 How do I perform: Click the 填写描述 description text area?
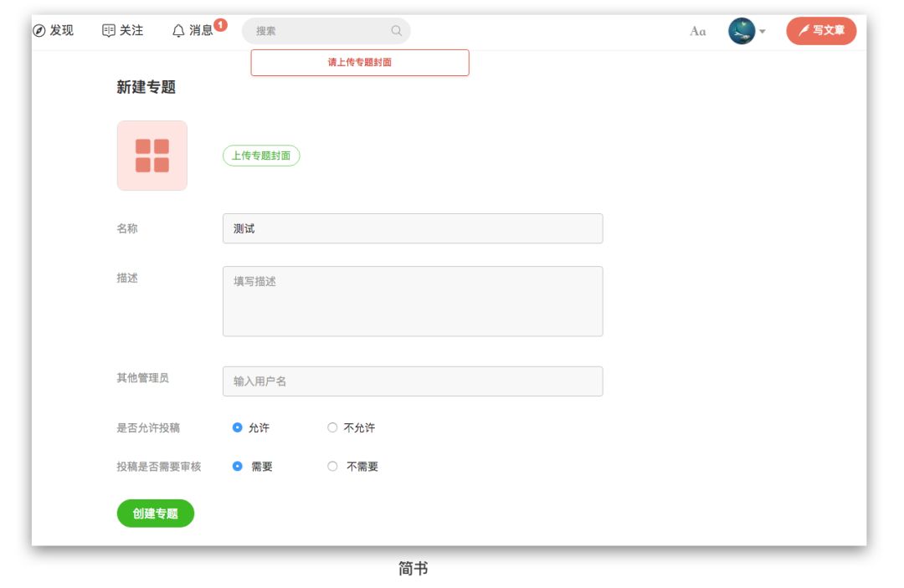413,301
